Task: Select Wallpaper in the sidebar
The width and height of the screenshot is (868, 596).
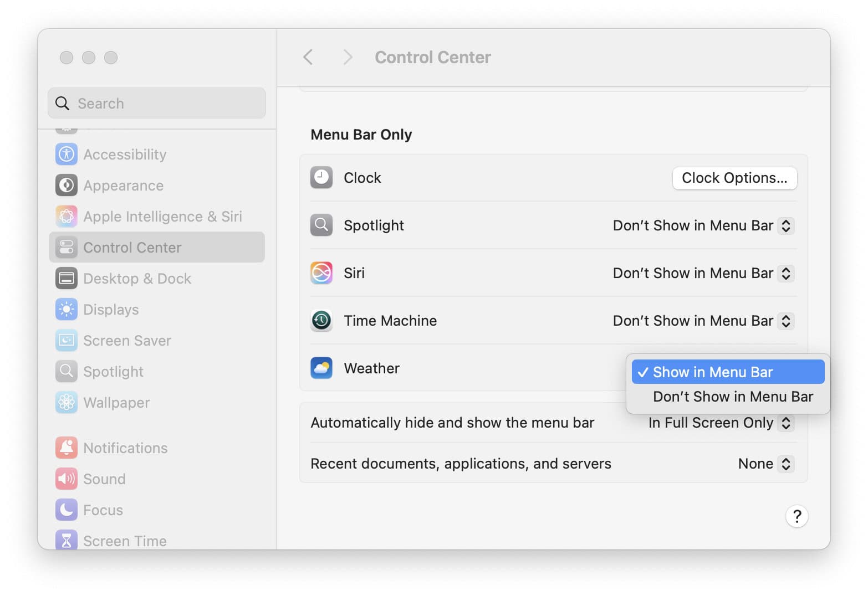Action: tap(157, 403)
